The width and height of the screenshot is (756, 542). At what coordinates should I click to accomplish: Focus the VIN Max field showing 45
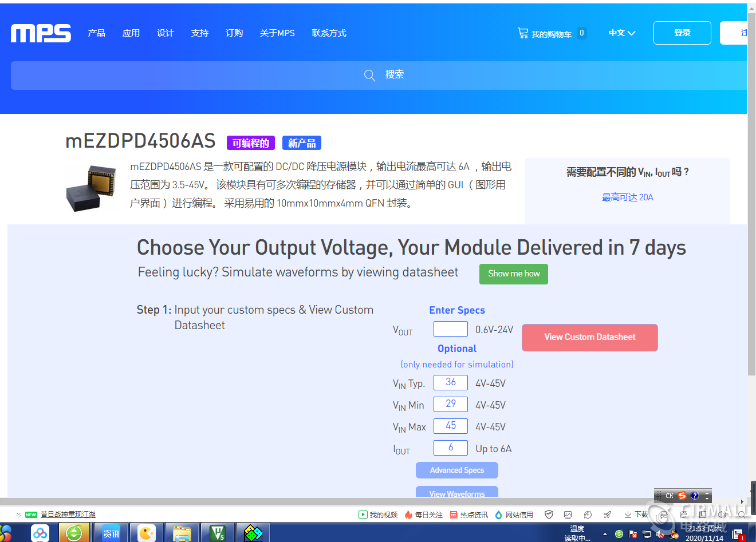(x=451, y=426)
